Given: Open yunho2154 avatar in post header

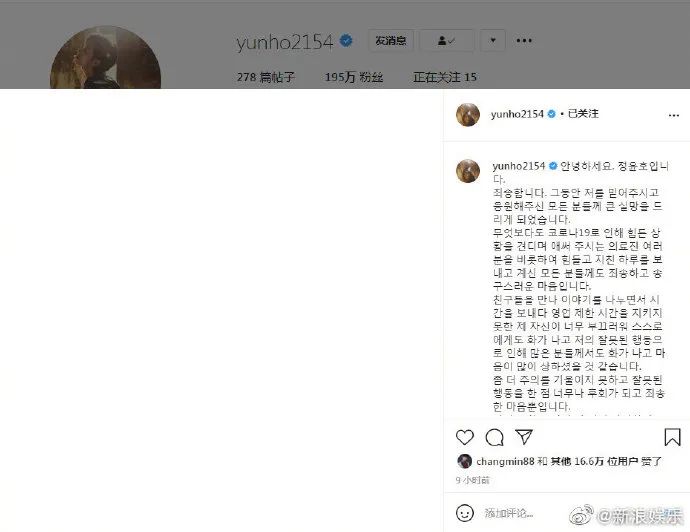Looking at the screenshot, I should point(468,115).
